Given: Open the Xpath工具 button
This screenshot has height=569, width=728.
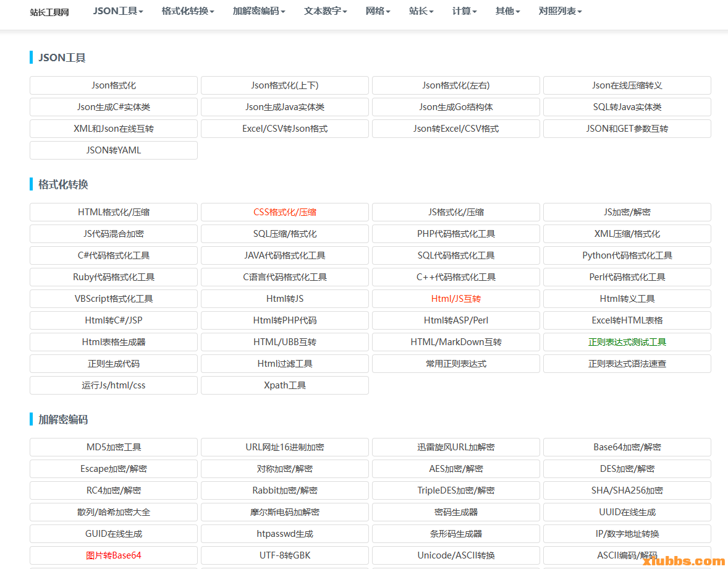Looking at the screenshot, I should tap(285, 385).
